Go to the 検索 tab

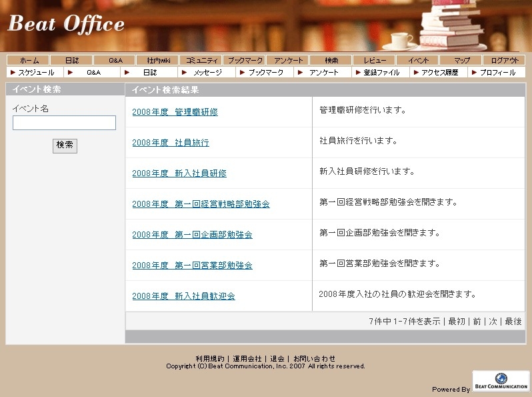click(x=331, y=60)
